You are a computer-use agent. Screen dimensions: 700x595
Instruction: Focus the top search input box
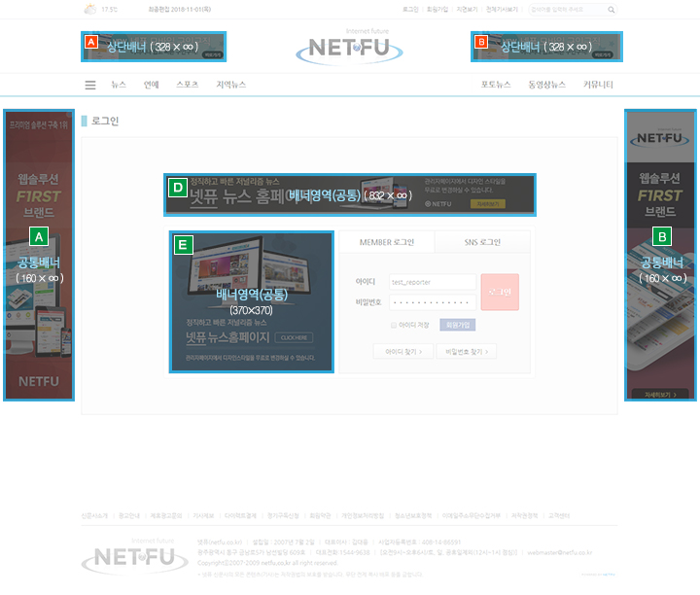click(567, 10)
